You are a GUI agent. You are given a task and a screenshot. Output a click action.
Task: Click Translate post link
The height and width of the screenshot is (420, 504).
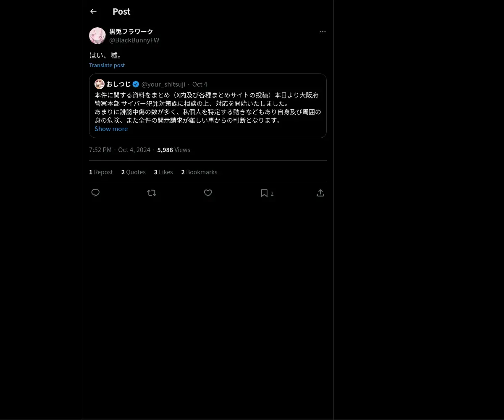tap(107, 65)
